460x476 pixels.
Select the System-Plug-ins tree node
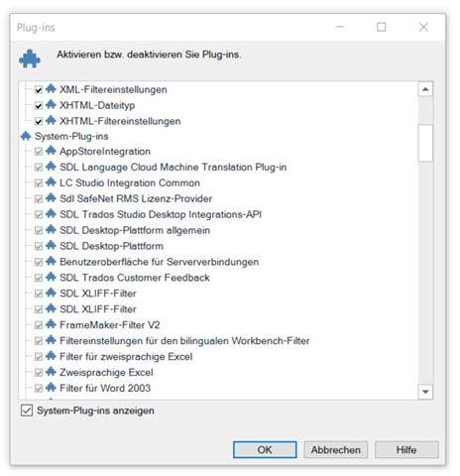(71, 136)
